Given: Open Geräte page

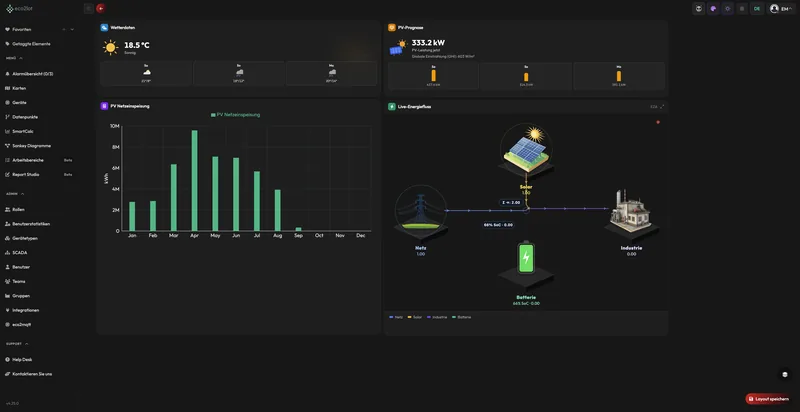Looking at the screenshot, I should click(19, 102).
